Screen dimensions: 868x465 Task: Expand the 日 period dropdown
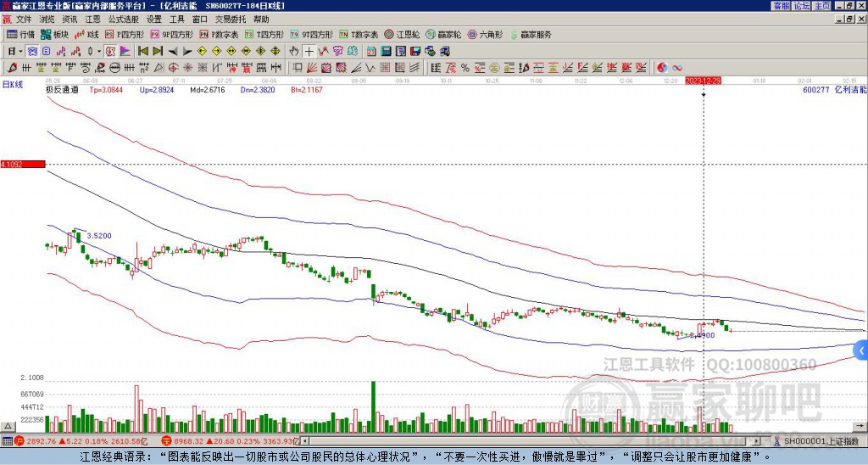point(14,51)
